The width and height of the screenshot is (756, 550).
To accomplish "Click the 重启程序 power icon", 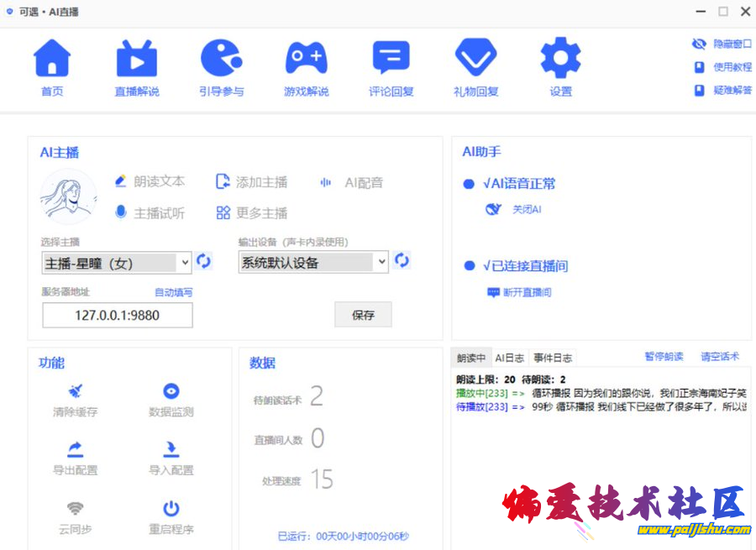I will [171, 509].
